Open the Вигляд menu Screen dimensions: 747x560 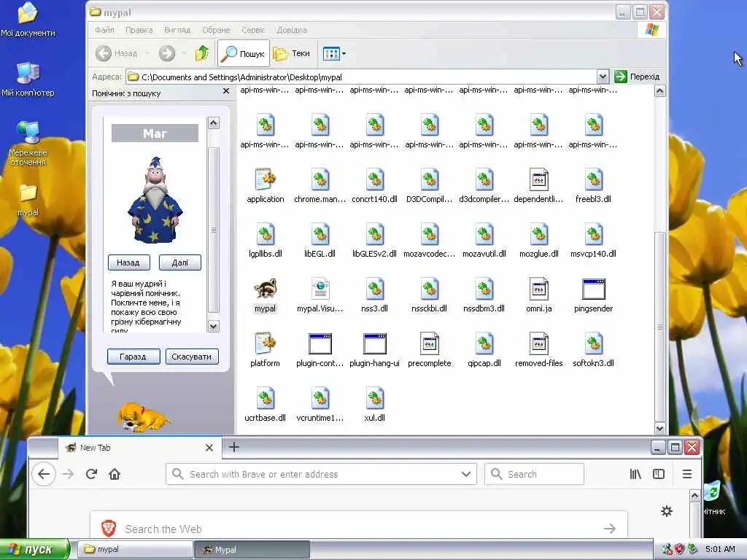[177, 30]
